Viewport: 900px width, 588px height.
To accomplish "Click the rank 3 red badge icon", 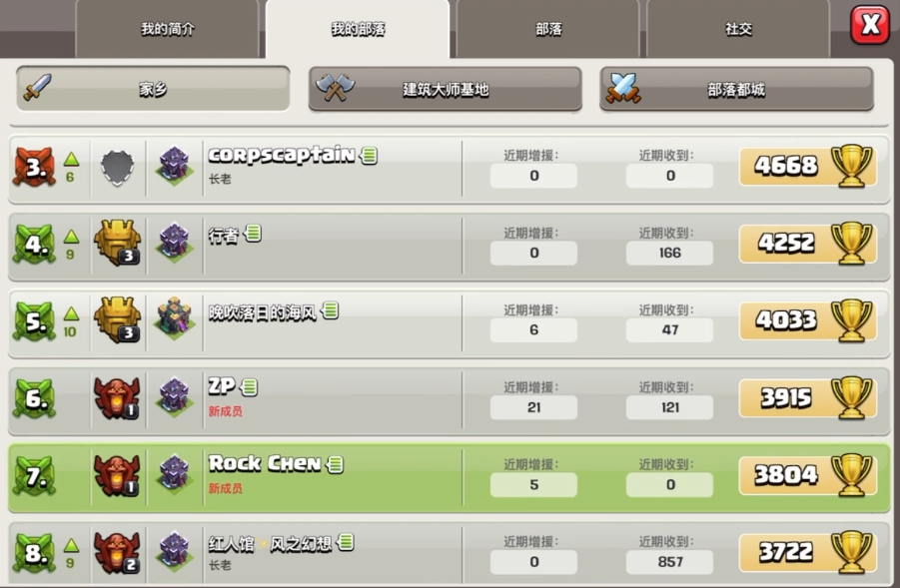I will pos(34,167).
